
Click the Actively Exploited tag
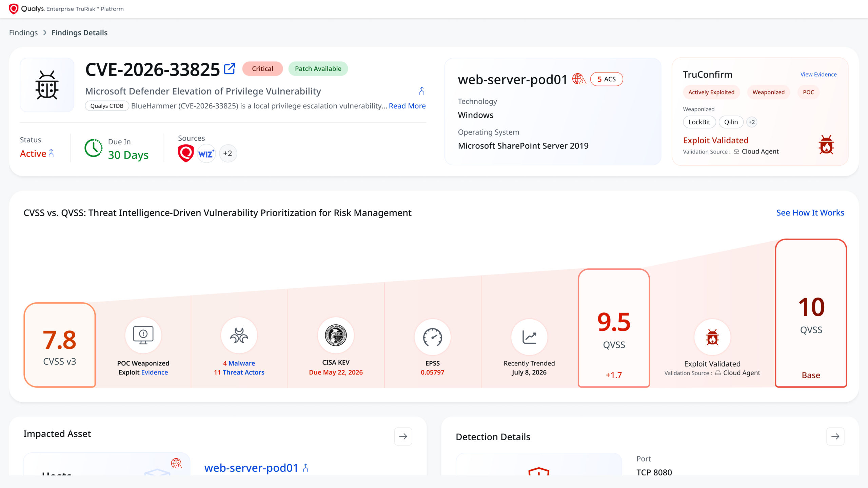[x=711, y=92]
